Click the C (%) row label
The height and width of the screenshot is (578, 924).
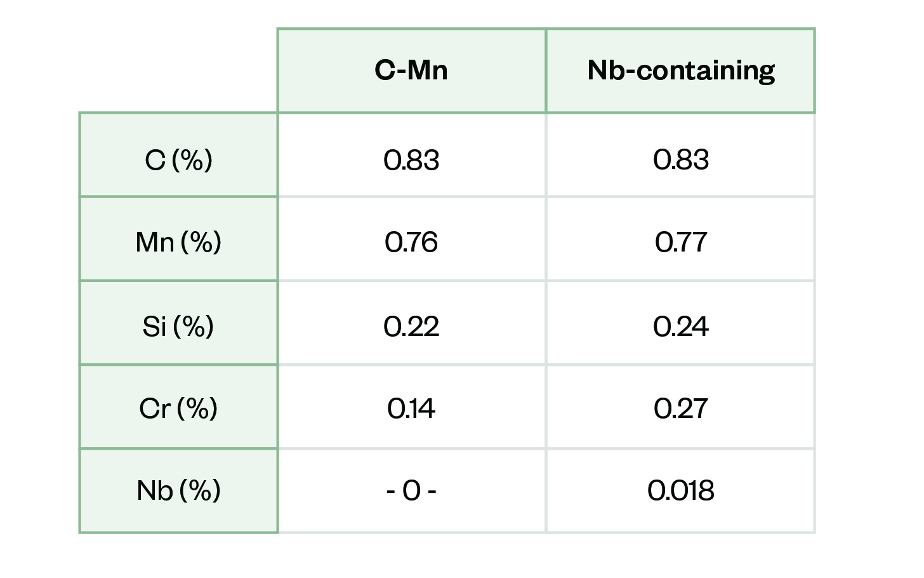(x=178, y=159)
